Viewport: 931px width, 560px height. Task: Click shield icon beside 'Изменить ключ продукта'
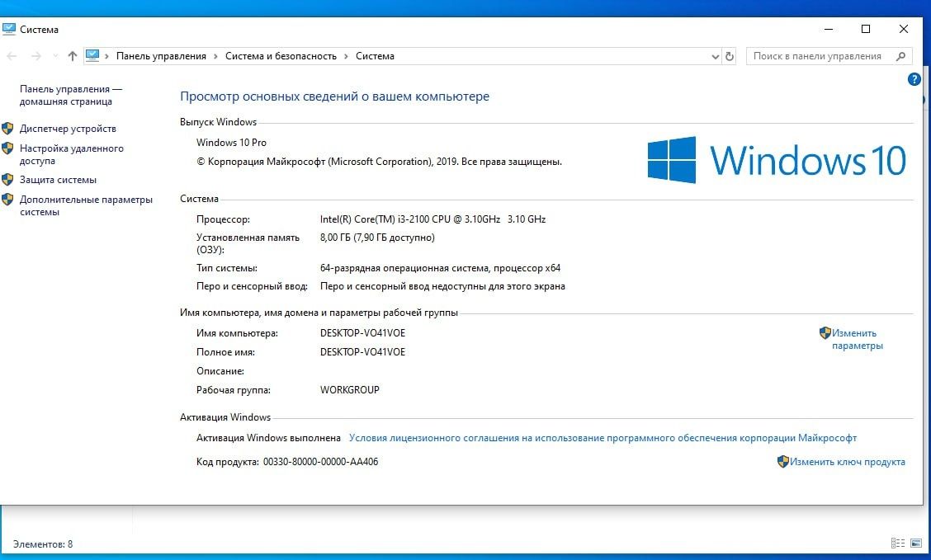point(783,461)
